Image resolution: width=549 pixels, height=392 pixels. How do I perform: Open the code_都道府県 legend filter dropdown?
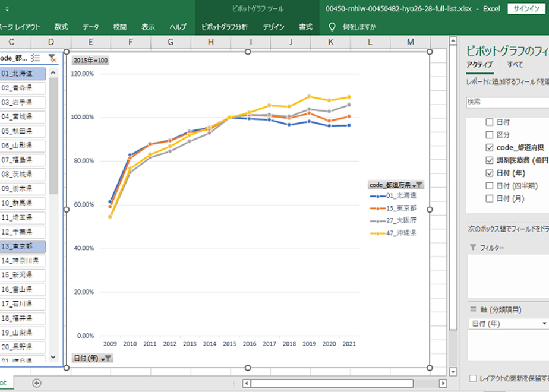396,185
